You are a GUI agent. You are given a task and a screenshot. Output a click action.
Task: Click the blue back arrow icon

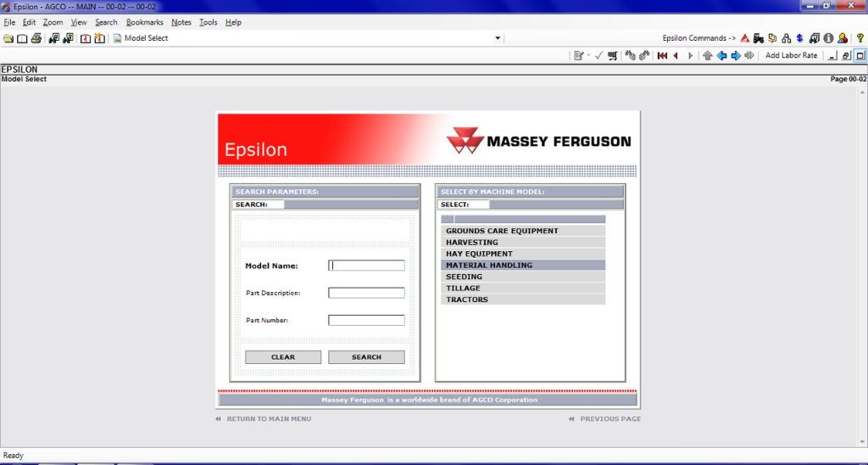[722, 55]
